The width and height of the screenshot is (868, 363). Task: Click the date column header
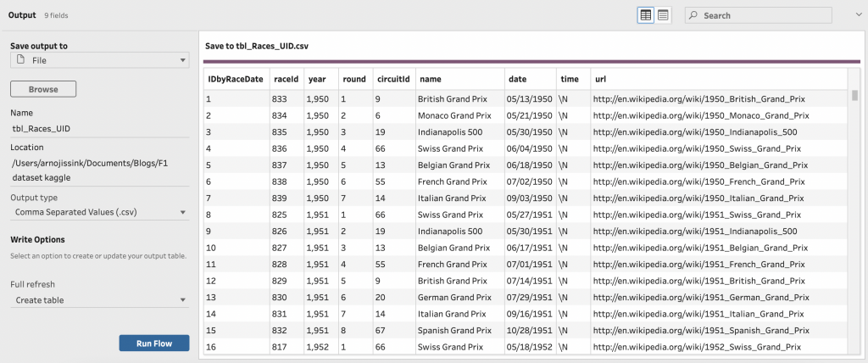[x=517, y=79]
